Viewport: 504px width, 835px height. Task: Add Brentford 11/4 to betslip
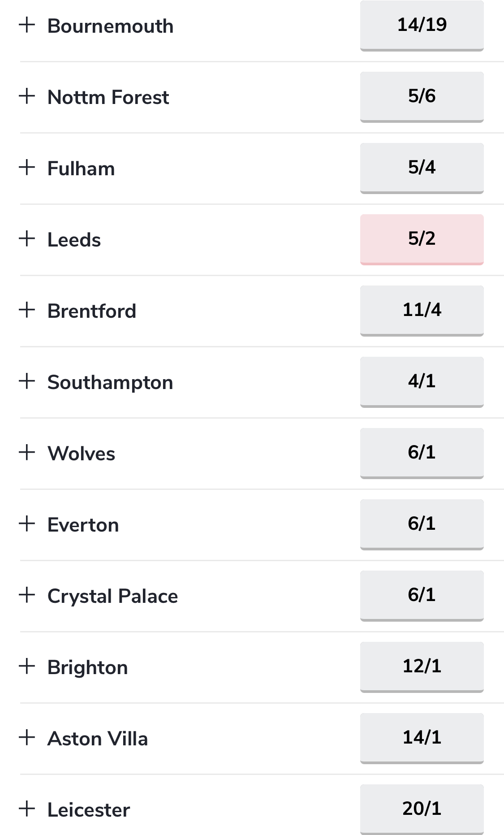coord(422,311)
